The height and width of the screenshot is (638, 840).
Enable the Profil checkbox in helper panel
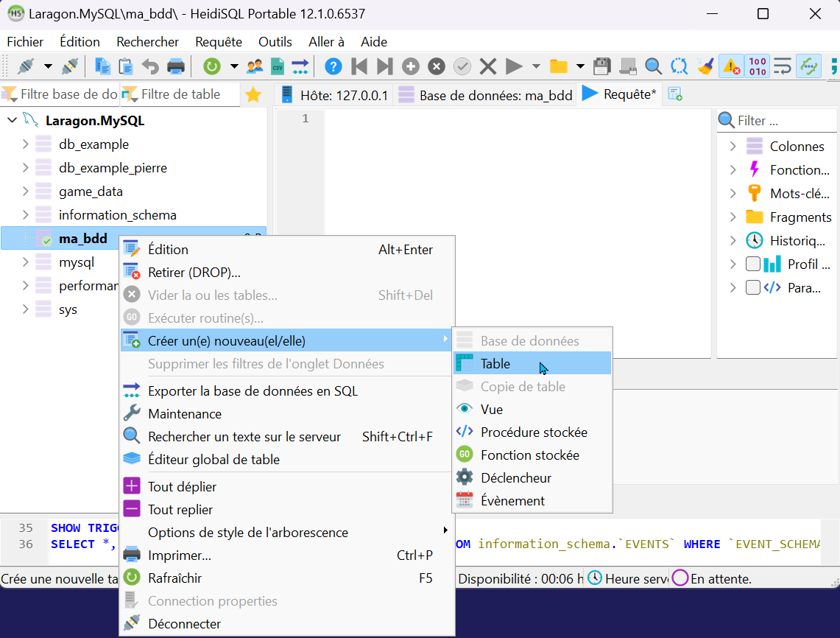(x=753, y=264)
